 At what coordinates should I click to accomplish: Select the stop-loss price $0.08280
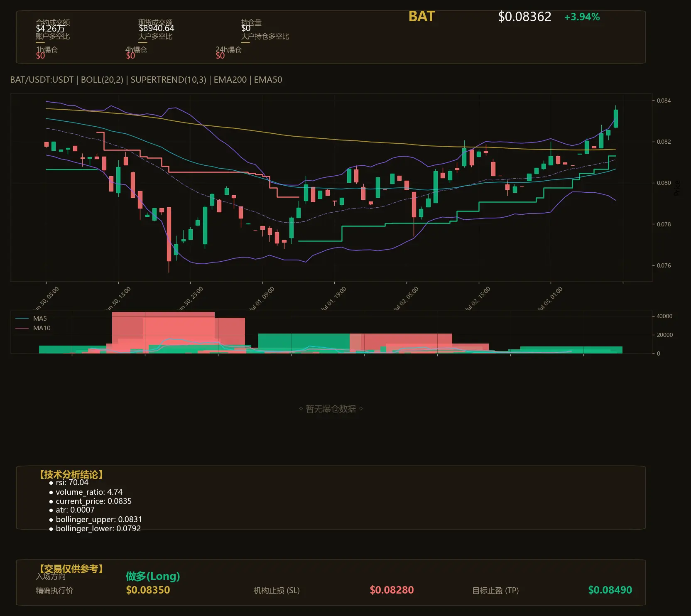click(392, 590)
